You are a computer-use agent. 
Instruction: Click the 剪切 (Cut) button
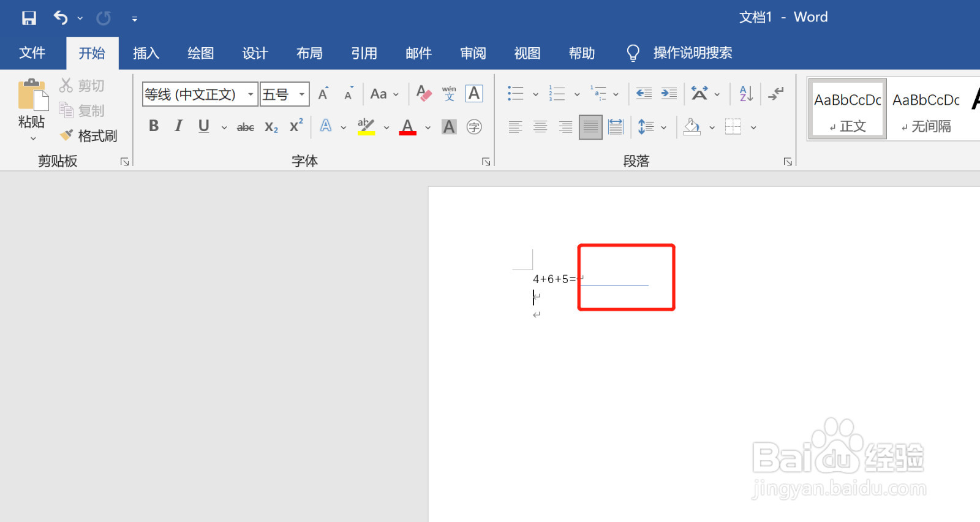click(x=81, y=85)
